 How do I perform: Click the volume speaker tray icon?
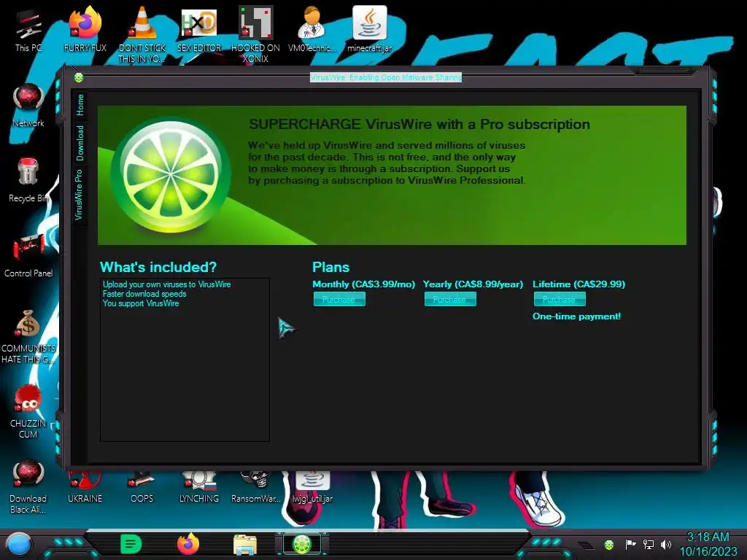coord(665,544)
